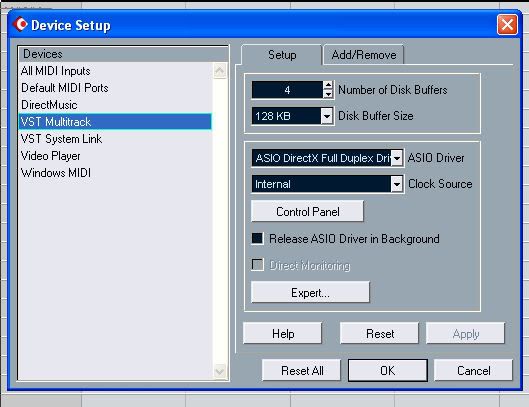Click the Devices list scroll down arrow
This screenshot has width=529, height=407.
click(220, 371)
